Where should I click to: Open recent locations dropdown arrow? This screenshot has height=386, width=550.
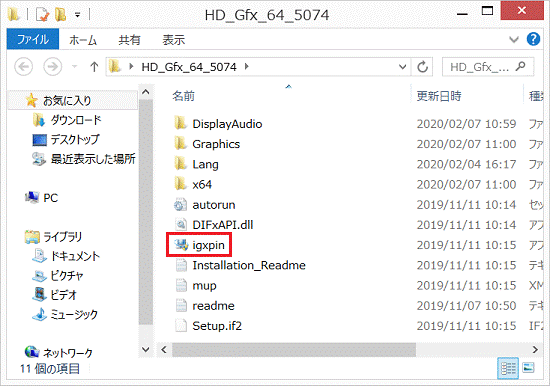pos(74,66)
